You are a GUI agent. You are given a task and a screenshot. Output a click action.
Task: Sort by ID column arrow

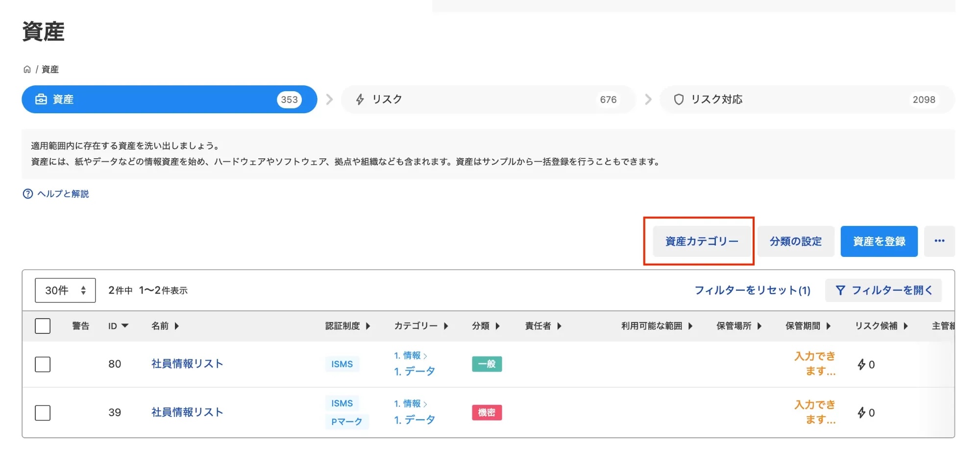[x=124, y=326]
